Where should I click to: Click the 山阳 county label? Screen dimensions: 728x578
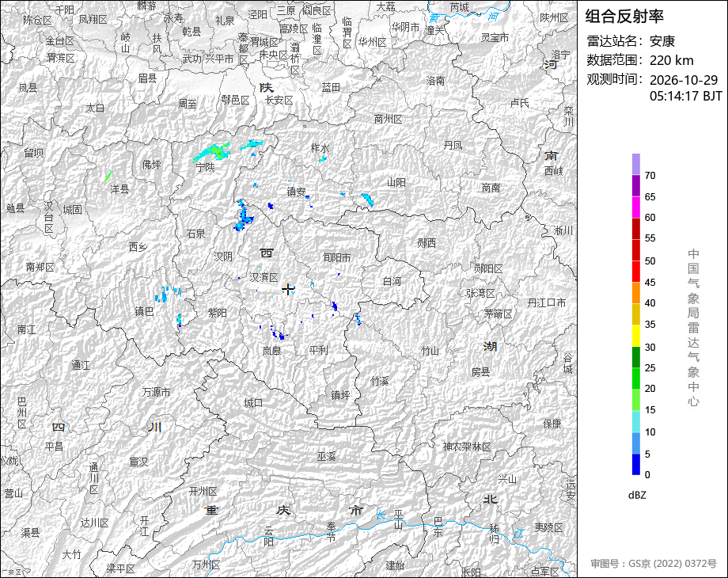(x=396, y=183)
